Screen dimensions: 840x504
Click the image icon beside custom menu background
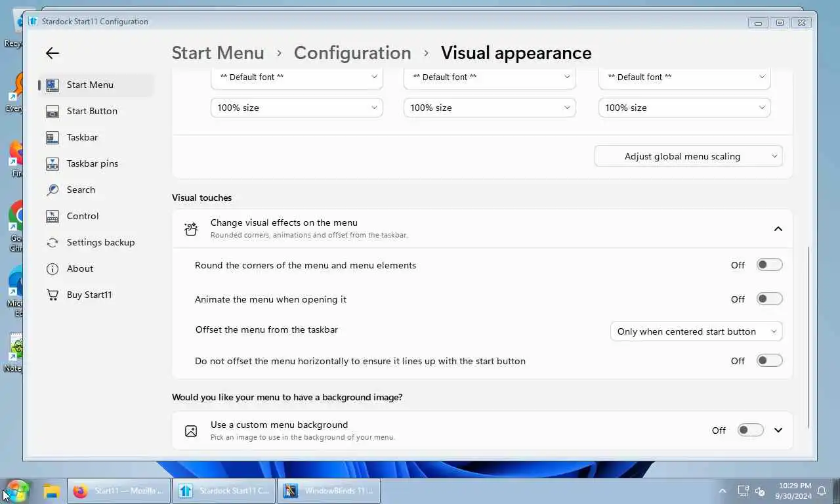(191, 431)
